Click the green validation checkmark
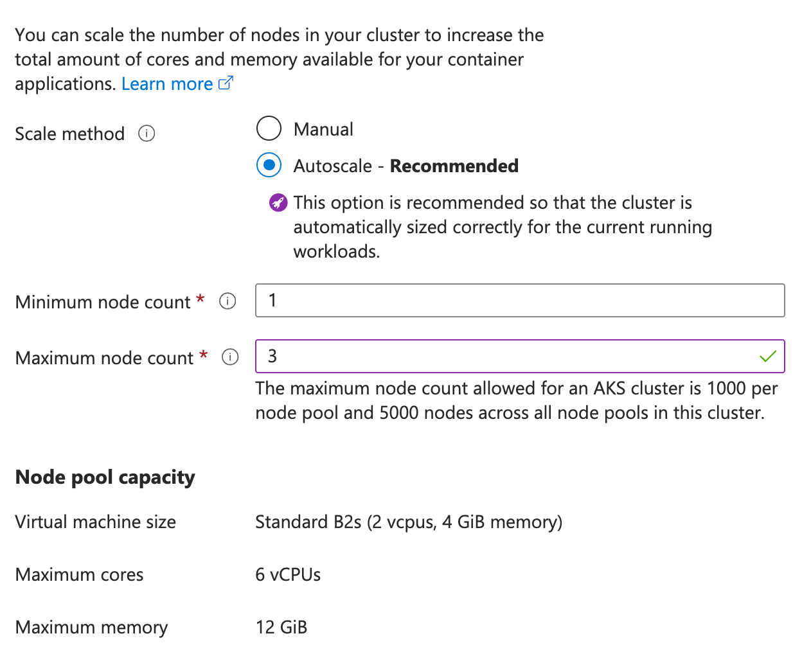802x672 pixels. [769, 356]
